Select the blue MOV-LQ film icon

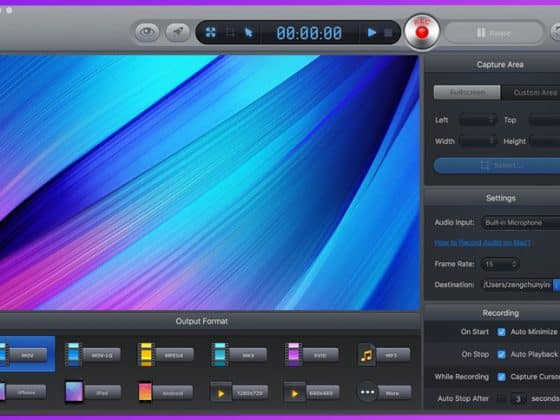coord(73,354)
